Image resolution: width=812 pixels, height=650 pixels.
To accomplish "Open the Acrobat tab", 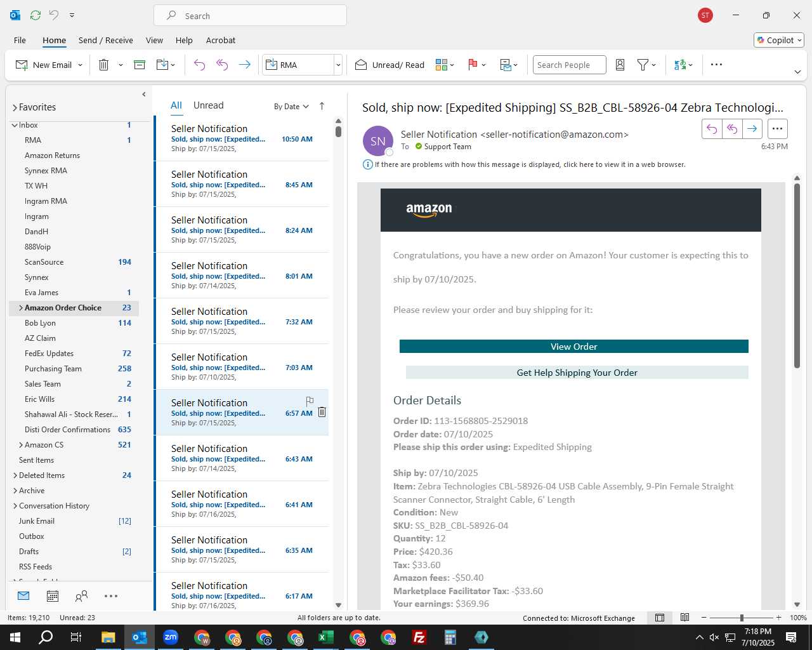I will click(x=221, y=40).
